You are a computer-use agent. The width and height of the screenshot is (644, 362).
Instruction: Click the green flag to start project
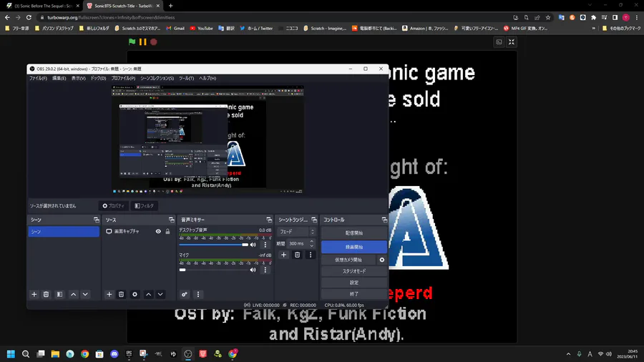click(x=132, y=41)
